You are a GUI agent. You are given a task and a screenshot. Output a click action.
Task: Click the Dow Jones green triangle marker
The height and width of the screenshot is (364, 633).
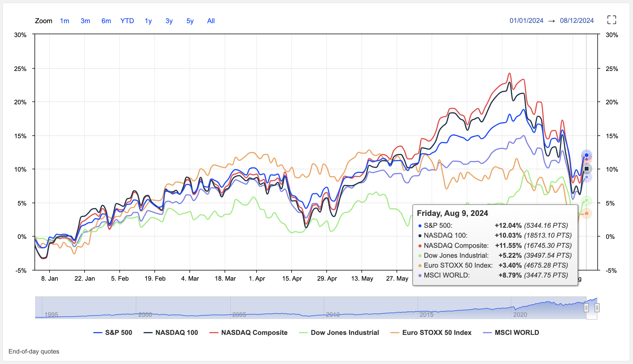click(586, 201)
